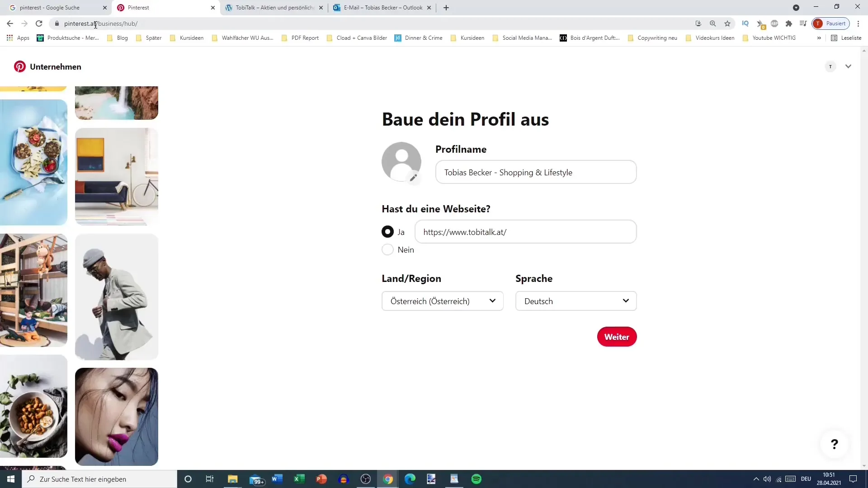Click the Spotify taskbar icon
The height and width of the screenshot is (488, 868).
click(477, 479)
